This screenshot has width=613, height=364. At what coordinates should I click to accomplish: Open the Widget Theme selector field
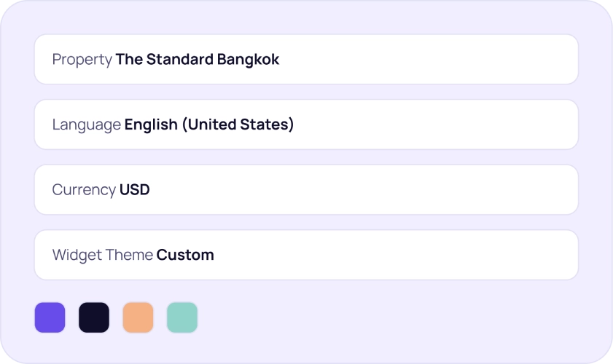point(306,255)
